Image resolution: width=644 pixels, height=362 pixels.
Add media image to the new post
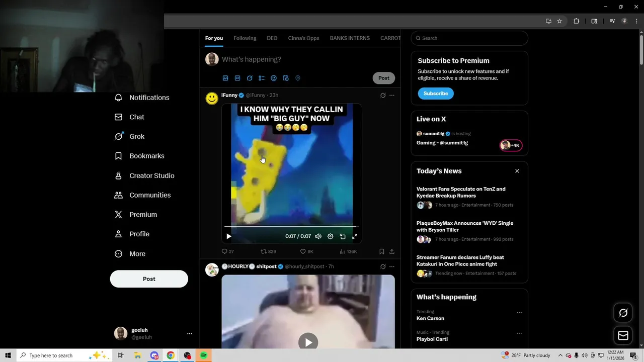tap(225, 78)
